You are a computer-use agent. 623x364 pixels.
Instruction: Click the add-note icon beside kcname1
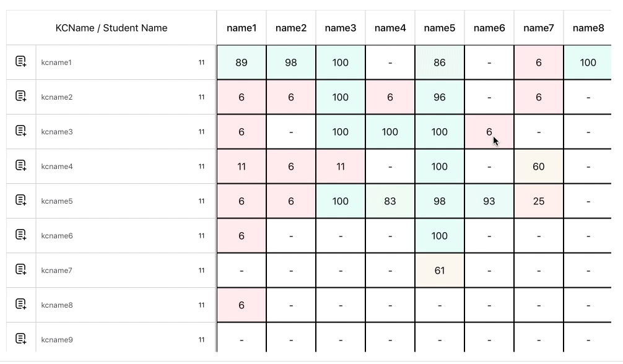tap(20, 62)
